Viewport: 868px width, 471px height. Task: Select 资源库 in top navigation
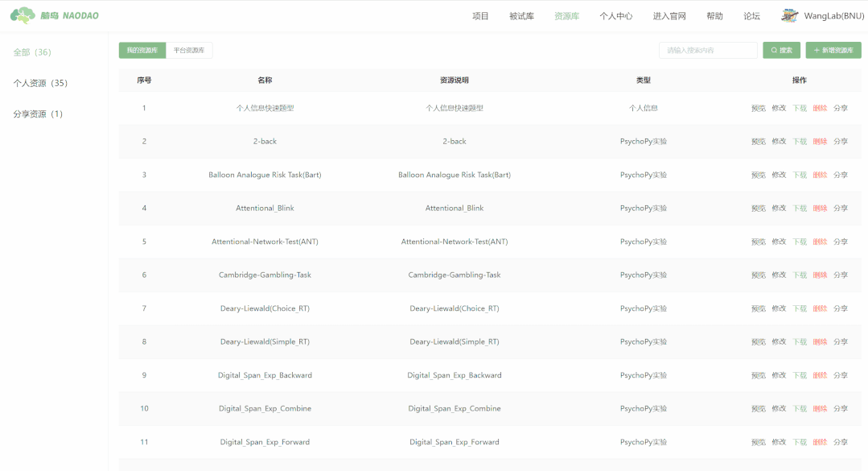pos(567,16)
